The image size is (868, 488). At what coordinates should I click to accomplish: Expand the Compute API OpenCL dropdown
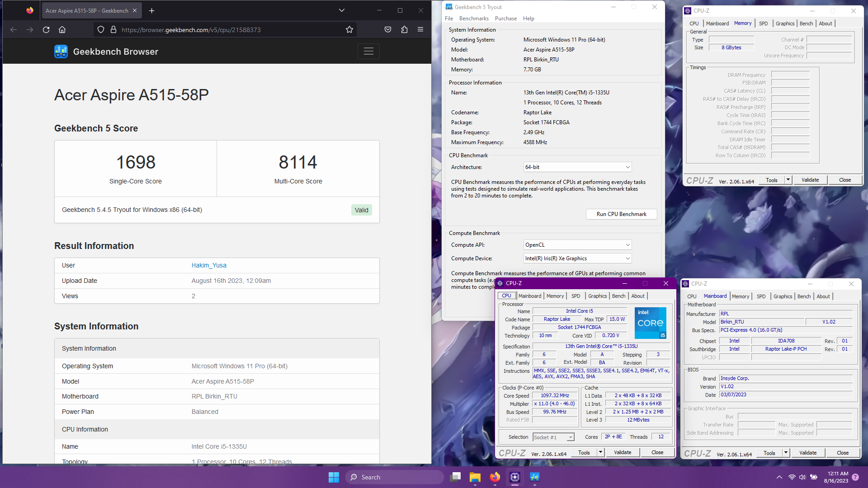point(577,245)
